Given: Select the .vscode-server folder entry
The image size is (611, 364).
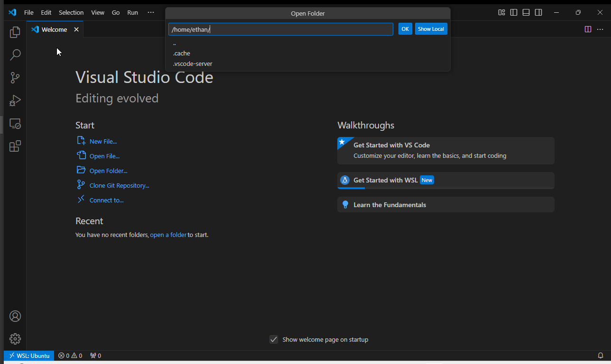Looking at the screenshot, I should point(193,64).
